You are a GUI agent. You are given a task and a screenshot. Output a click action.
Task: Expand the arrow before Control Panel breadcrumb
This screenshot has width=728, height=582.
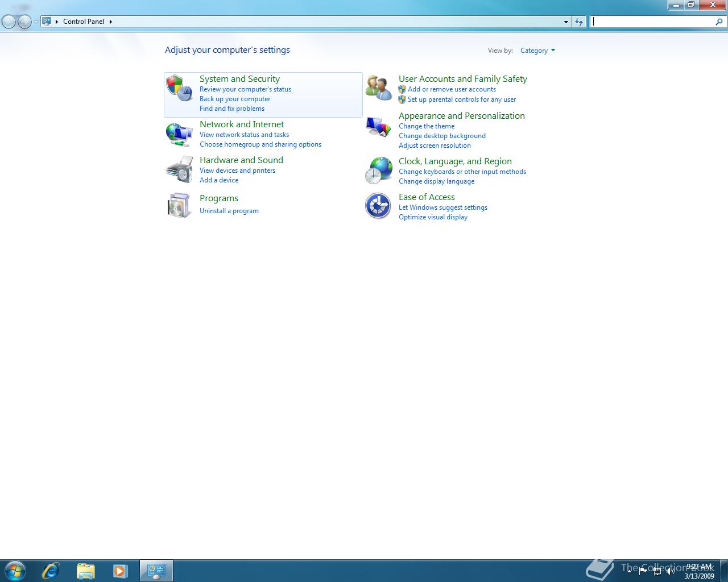[57, 22]
